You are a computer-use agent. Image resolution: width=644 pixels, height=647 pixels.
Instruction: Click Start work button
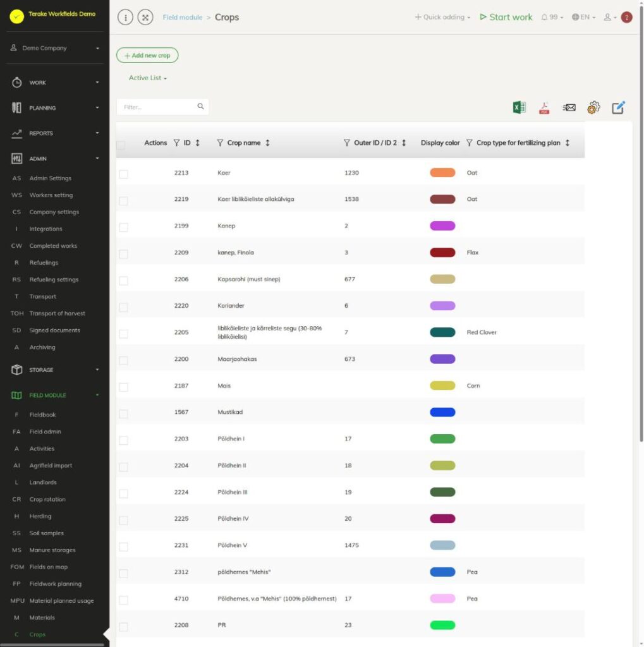[506, 17]
